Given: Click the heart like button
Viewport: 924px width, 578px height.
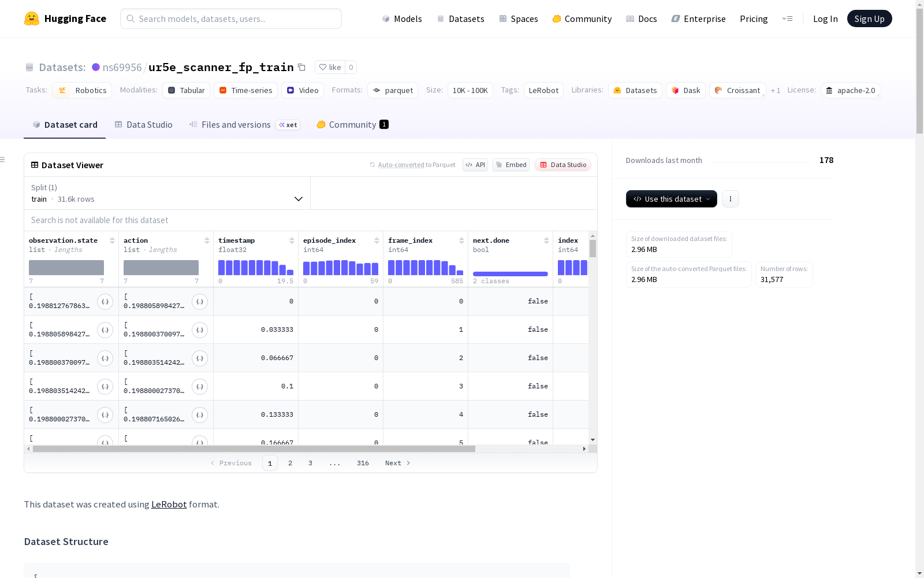Looking at the screenshot, I should 330,67.
